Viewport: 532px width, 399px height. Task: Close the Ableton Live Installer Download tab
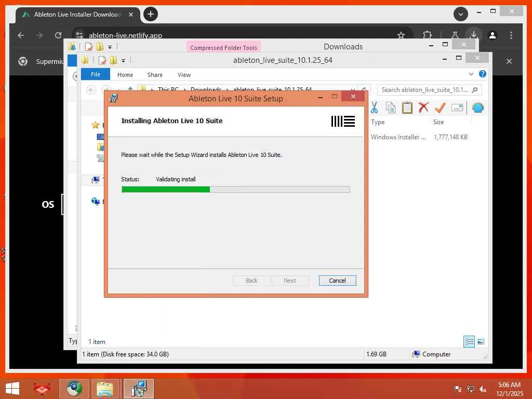(x=131, y=15)
